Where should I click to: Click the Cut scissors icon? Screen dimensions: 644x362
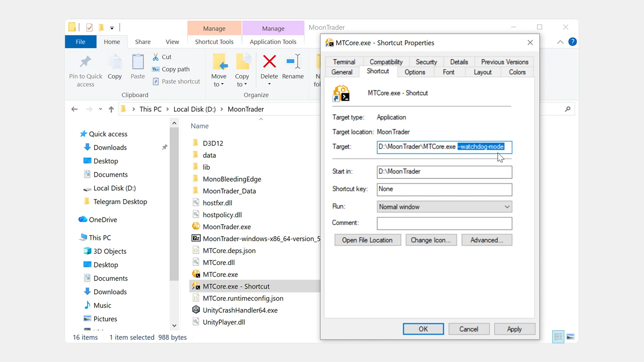(x=156, y=57)
